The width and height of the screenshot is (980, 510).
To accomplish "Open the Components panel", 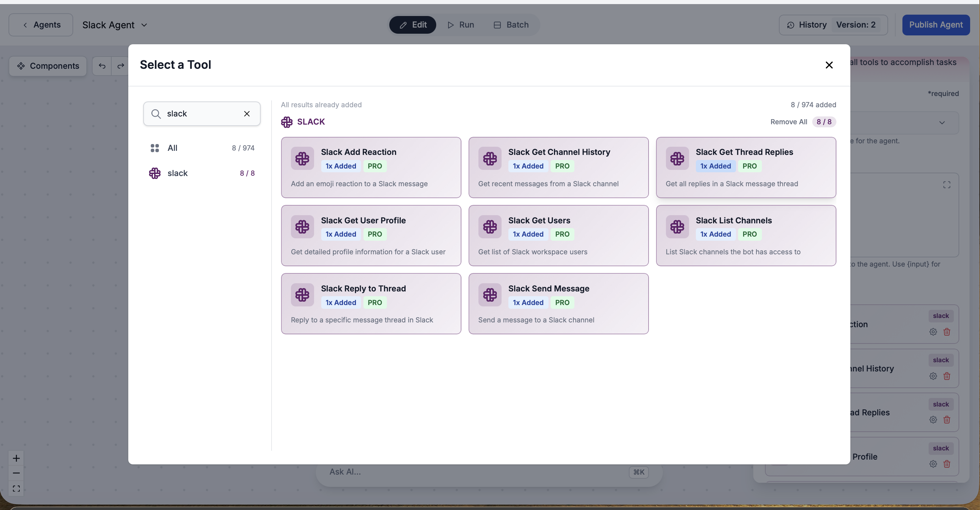I will pos(48,66).
